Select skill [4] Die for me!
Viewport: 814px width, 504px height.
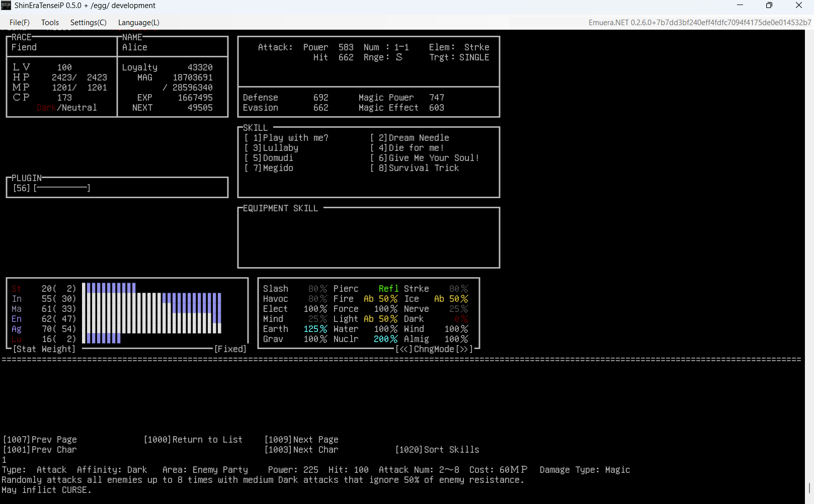[406, 148]
